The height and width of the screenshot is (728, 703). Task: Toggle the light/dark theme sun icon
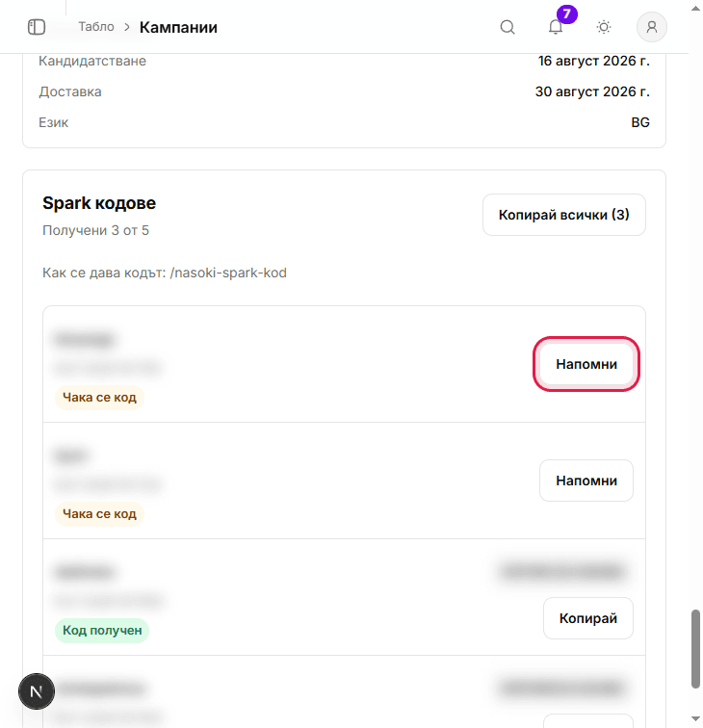click(x=603, y=27)
